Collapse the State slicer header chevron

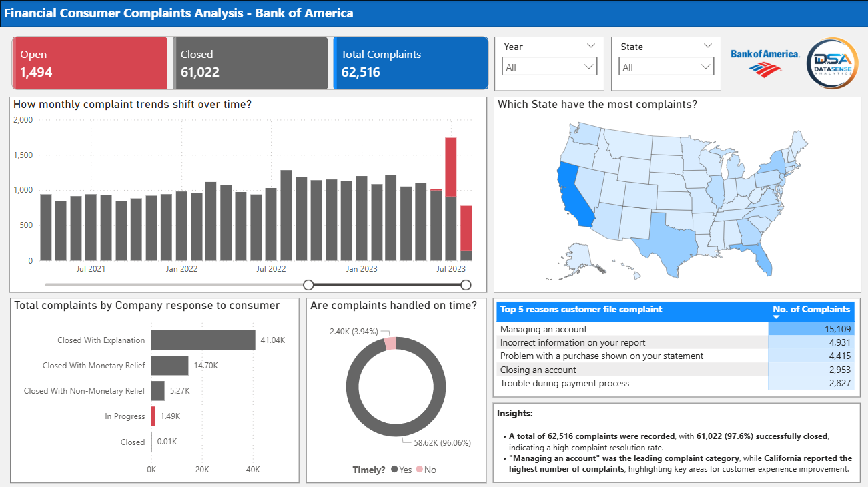point(708,46)
